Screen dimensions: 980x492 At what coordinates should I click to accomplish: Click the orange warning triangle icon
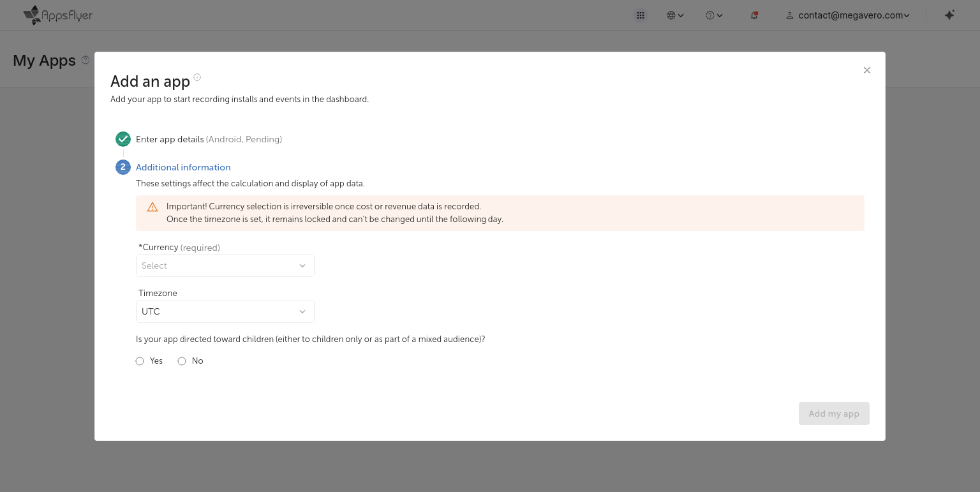tap(152, 207)
